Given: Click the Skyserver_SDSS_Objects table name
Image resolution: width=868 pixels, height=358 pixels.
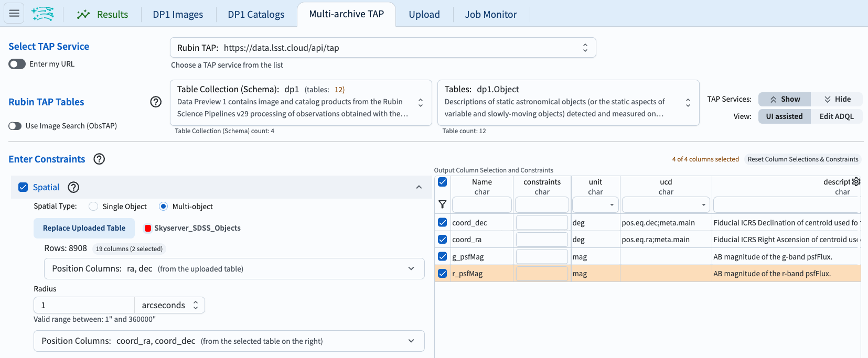Looking at the screenshot, I should 197,228.
